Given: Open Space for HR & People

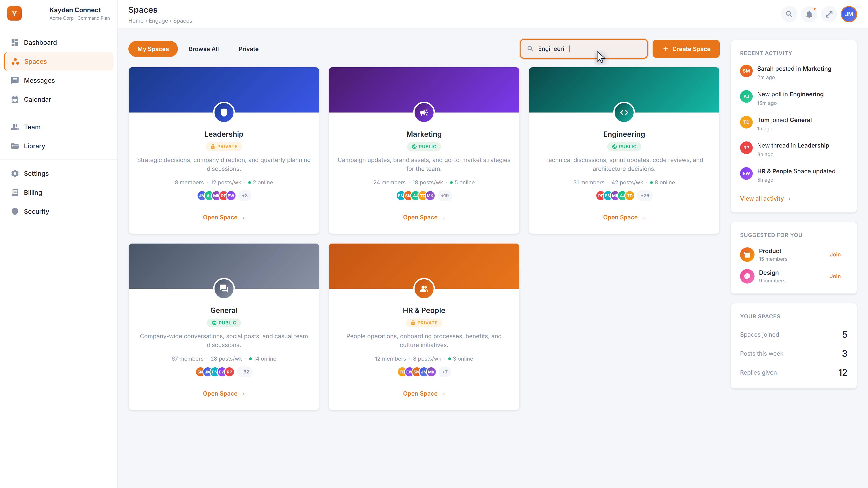Looking at the screenshot, I should tap(424, 394).
